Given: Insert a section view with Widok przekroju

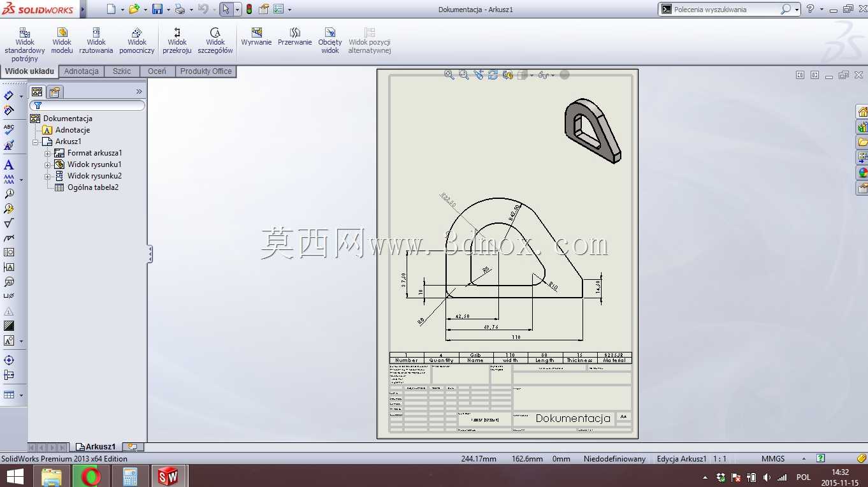Looking at the screenshot, I should pyautogui.click(x=177, y=41).
